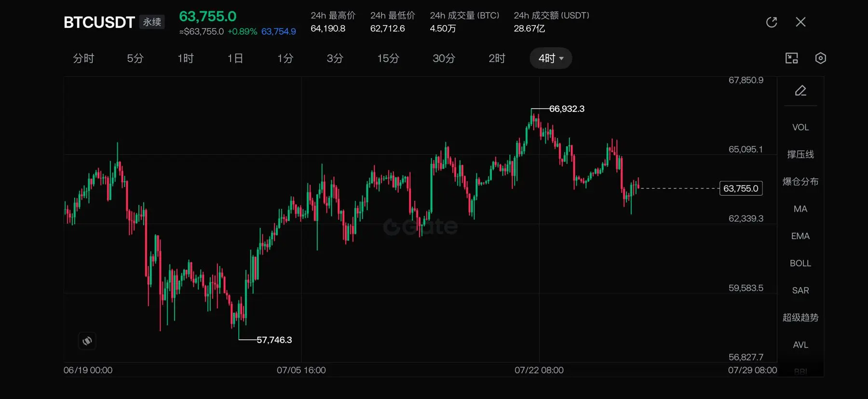Toggle the MA indicator
This screenshot has width=868, height=399.
point(800,209)
